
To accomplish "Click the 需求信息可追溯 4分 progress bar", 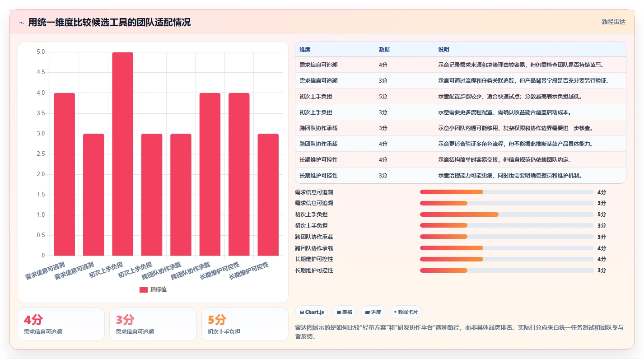I will (x=507, y=192).
